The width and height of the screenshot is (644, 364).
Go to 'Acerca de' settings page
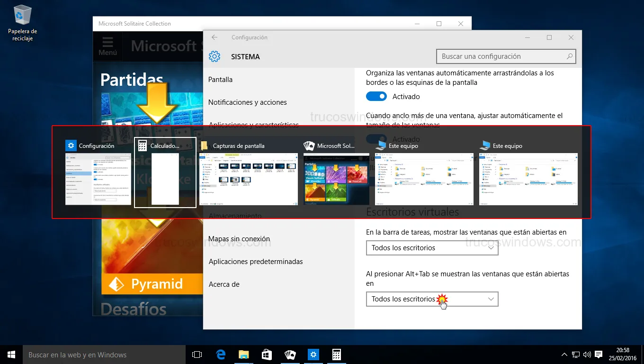224,284
